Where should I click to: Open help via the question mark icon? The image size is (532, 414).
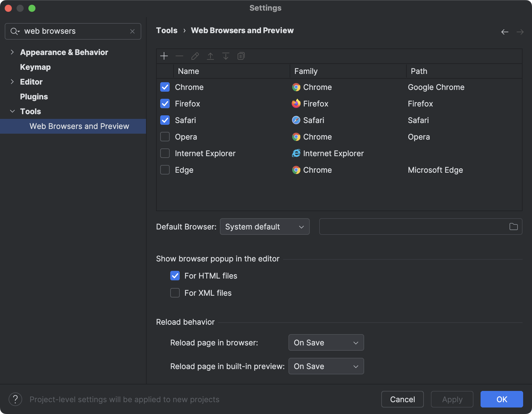tap(15, 399)
